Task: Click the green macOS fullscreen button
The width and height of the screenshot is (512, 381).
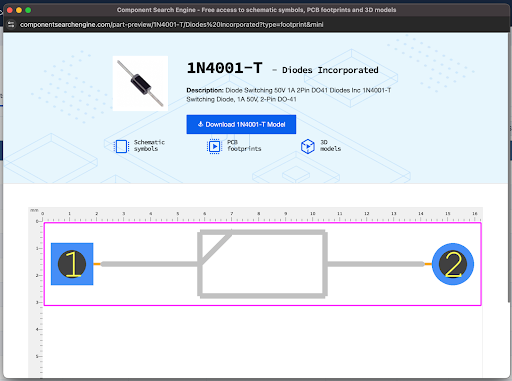Action: (x=28, y=10)
